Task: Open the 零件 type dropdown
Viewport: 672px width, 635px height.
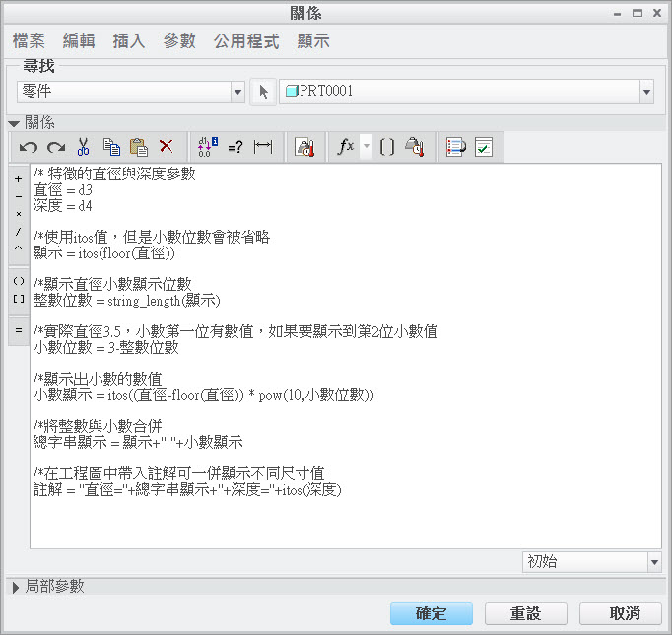Action: click(131, 92)
